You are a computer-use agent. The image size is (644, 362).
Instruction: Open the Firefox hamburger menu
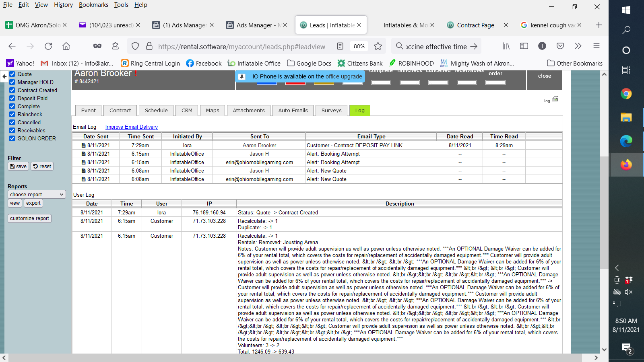click(597, 46)
